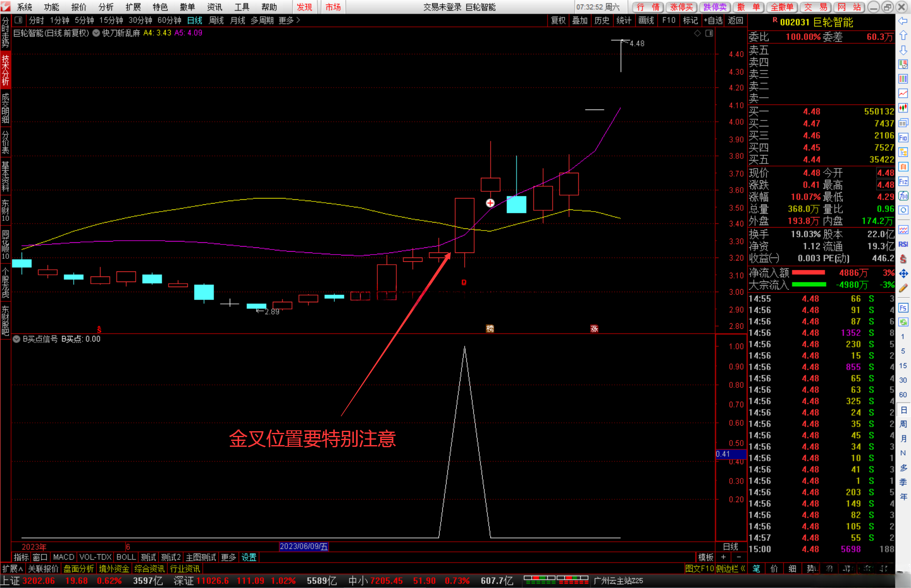Expand the 快刀斩乱麻 indicator dropdown arrow

96,33
